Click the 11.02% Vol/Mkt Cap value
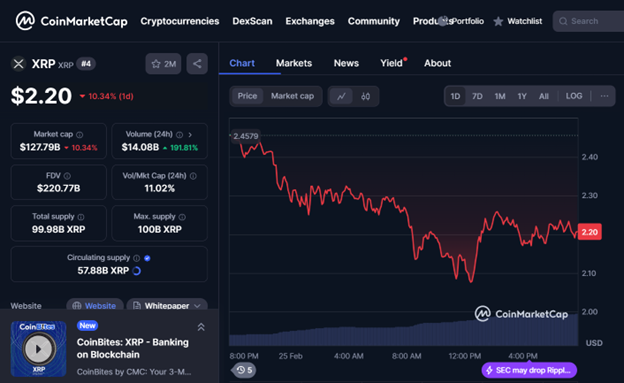The width and height of the screenshot is (624, 383). tap(160, 188)
